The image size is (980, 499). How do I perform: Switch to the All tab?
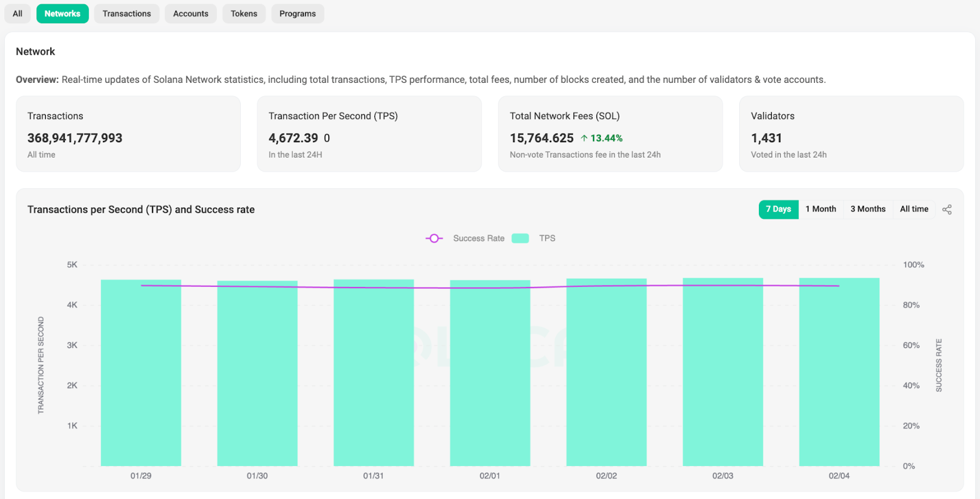(18, 13)
